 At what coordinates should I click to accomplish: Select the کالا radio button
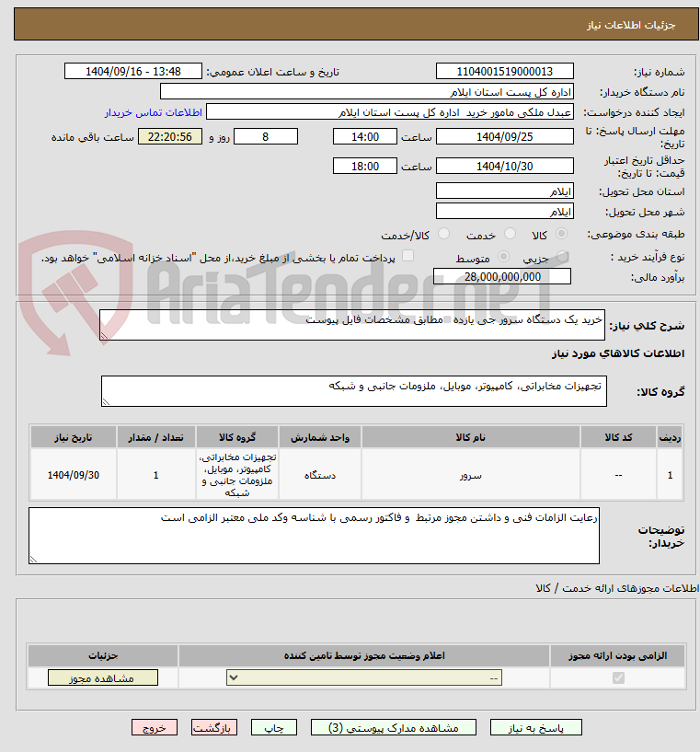(561, 234)
